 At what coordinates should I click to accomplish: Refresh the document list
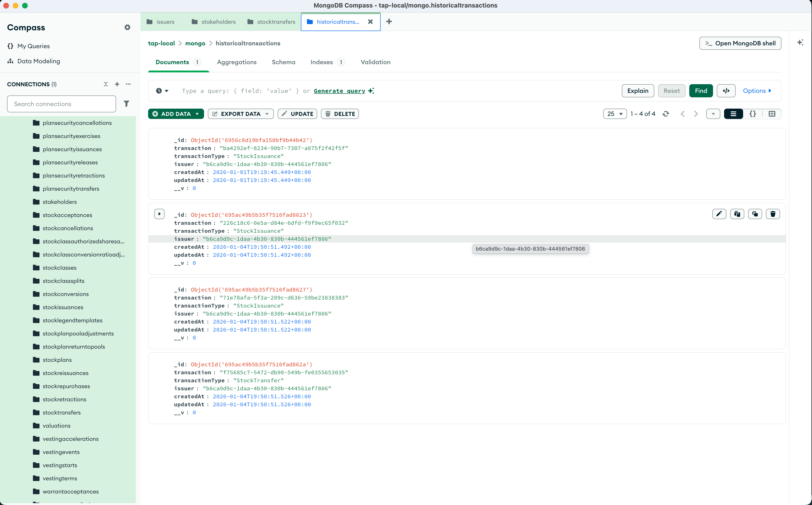[666, 114]
